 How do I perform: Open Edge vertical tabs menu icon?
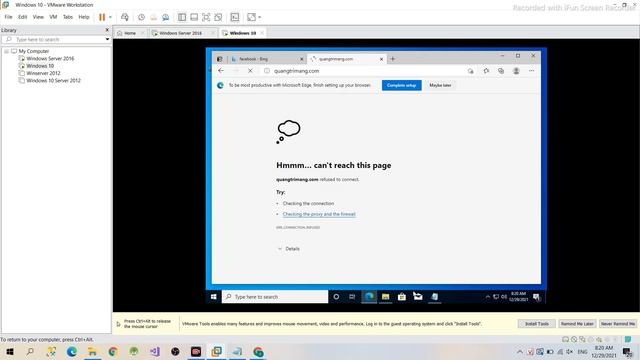[x=220, y=59]
